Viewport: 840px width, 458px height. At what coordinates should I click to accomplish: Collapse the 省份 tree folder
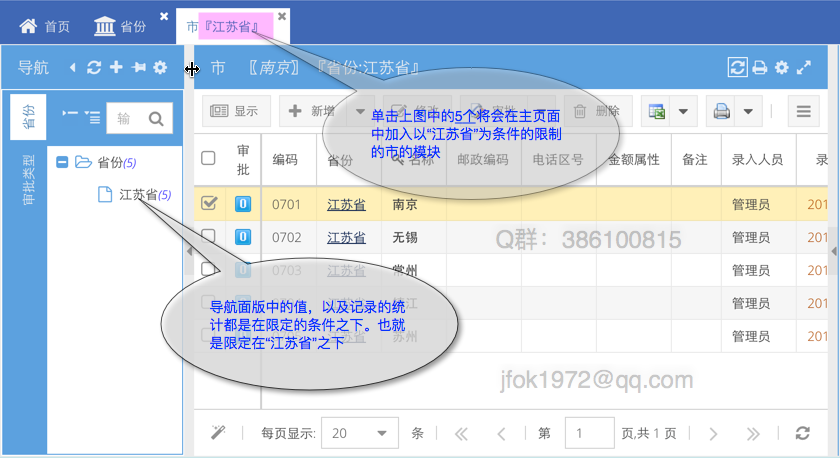62,163
